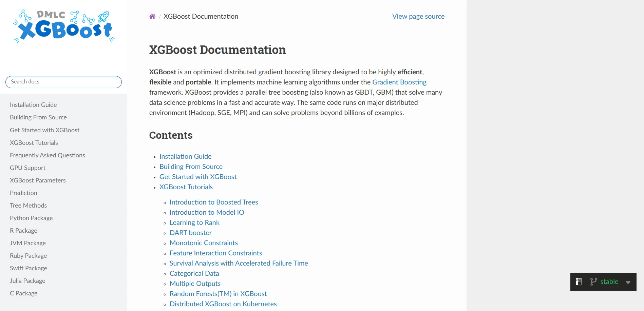Open Tree Methods in sidebar
The width and height of the screenshot is (644, 311).
[28, 206]
